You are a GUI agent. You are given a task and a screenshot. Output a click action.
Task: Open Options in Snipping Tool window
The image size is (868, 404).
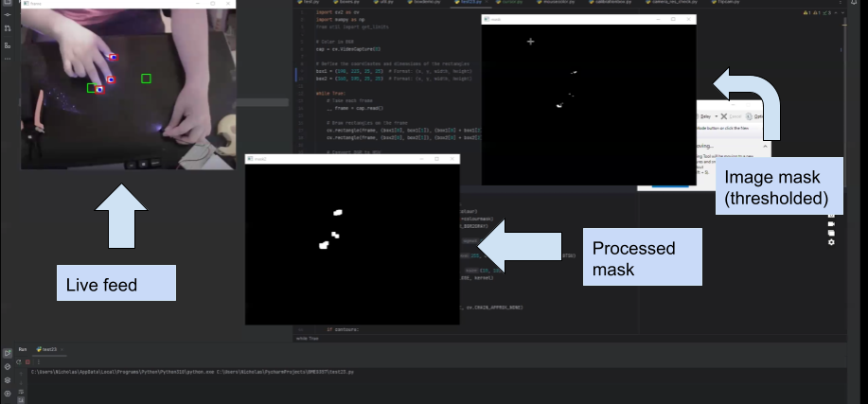tap(754, 116)
